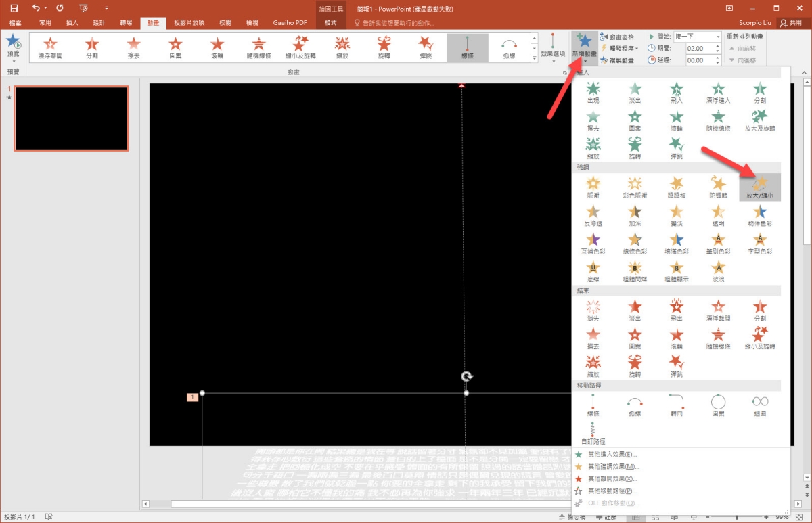Click the Save icon in quick access toolbar
The image size is (812, 523).
pos(14,7)
